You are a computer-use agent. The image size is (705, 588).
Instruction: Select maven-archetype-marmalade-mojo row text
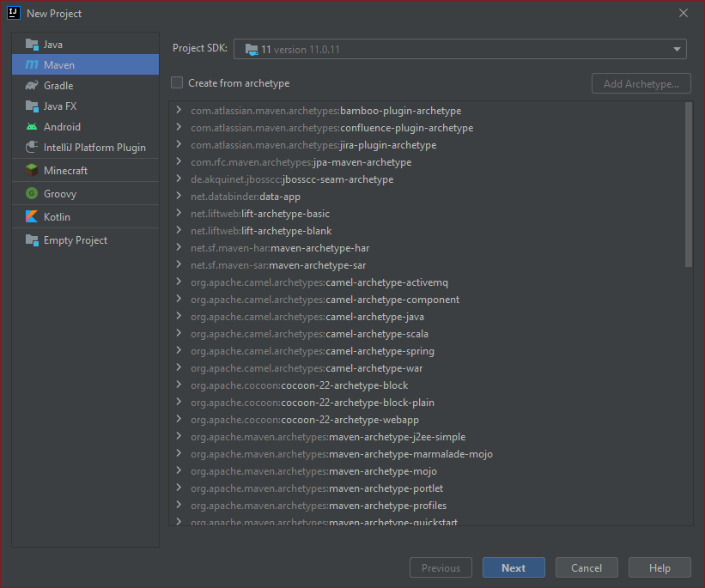342,454
